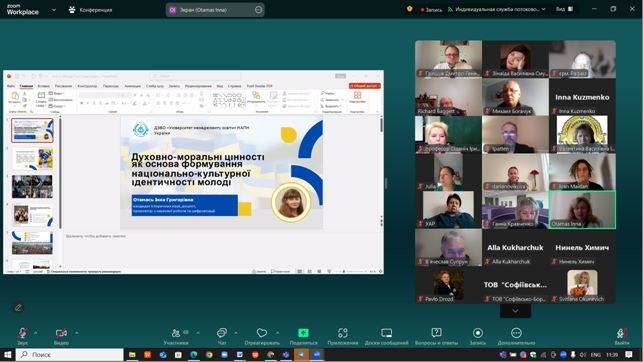Click the taskbar clock showing 11:39
Viewport: 643px width, 362px height.
click(x=612, y=355)
